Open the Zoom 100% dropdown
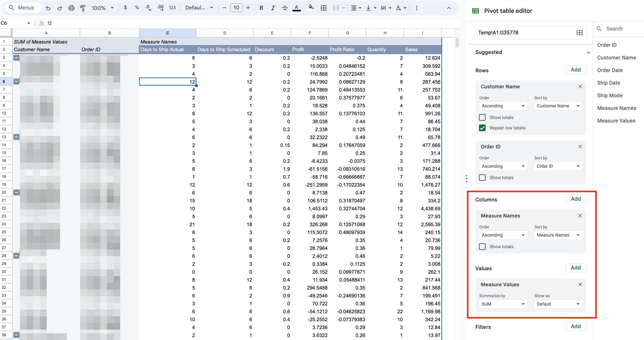644x340 pixels. point(103,8)
